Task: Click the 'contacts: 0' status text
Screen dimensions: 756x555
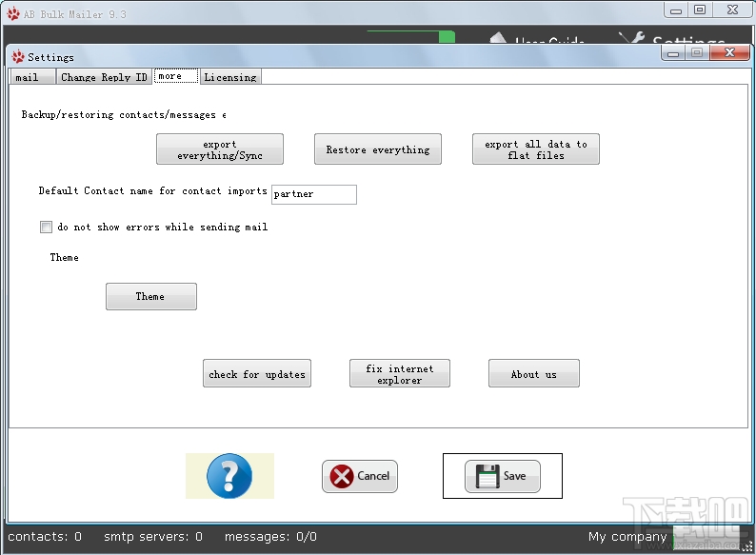Action: click(x=45, y=537)
